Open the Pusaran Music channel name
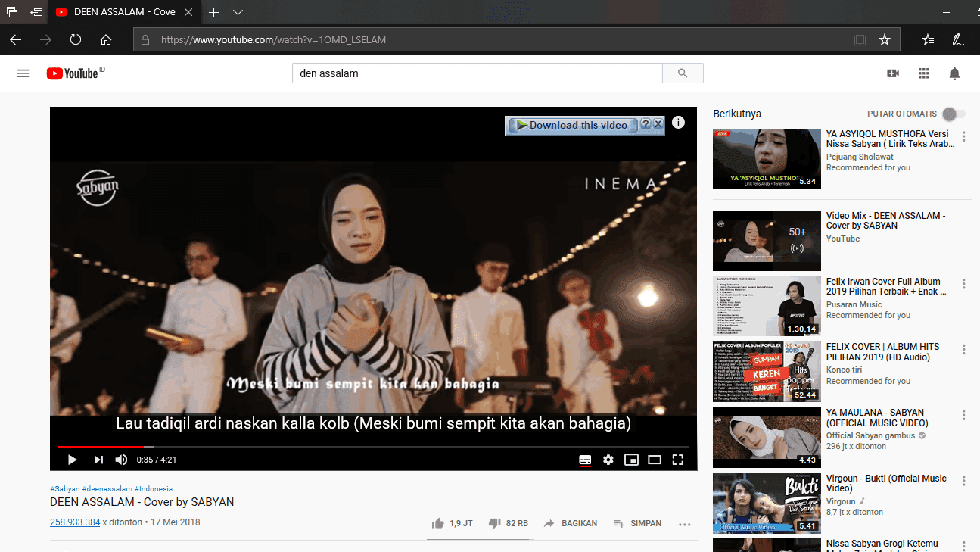This screenshot has width=980, height=552. tap(854, 304)
